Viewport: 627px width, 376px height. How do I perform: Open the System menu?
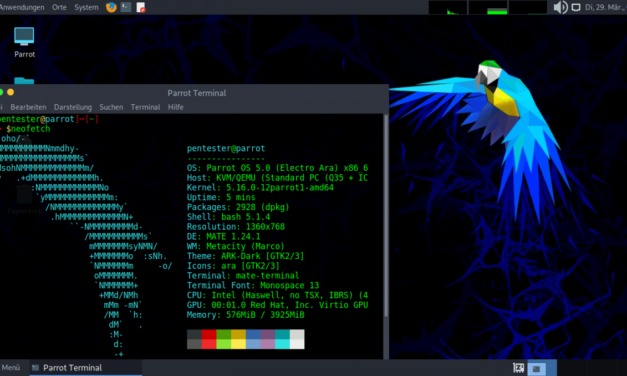click(x=86, y=7)
